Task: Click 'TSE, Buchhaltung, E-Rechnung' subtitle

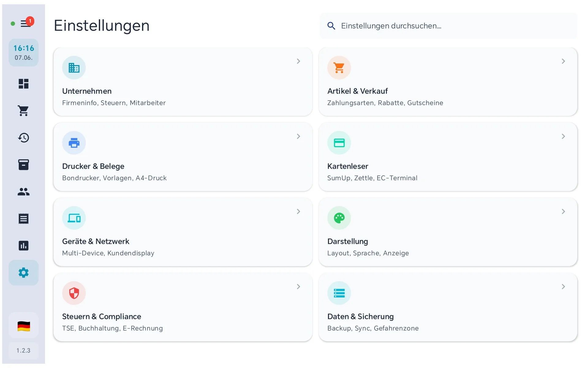Action: 112,328
